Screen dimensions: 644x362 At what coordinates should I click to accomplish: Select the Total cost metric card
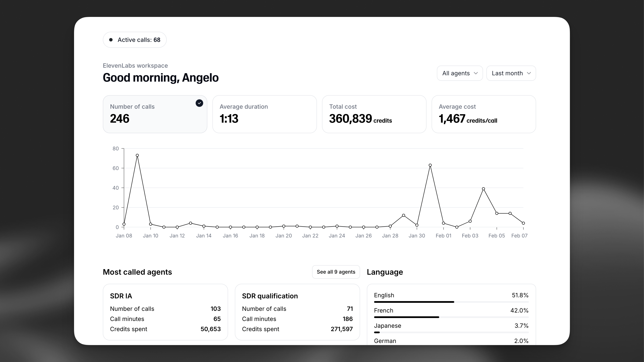tap(374, 114)
